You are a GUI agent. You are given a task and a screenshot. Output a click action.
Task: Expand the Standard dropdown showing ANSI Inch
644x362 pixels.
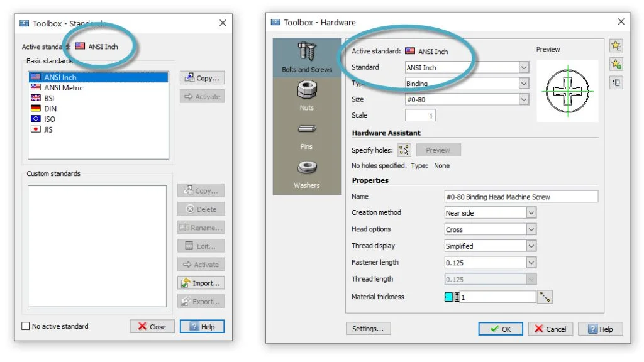tap(524, 67)
